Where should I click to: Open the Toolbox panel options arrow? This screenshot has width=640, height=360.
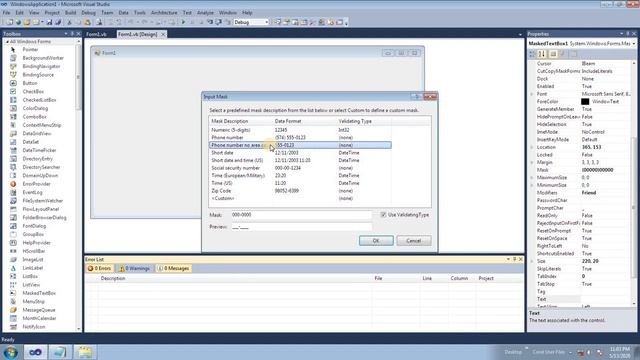coord(66,33)
